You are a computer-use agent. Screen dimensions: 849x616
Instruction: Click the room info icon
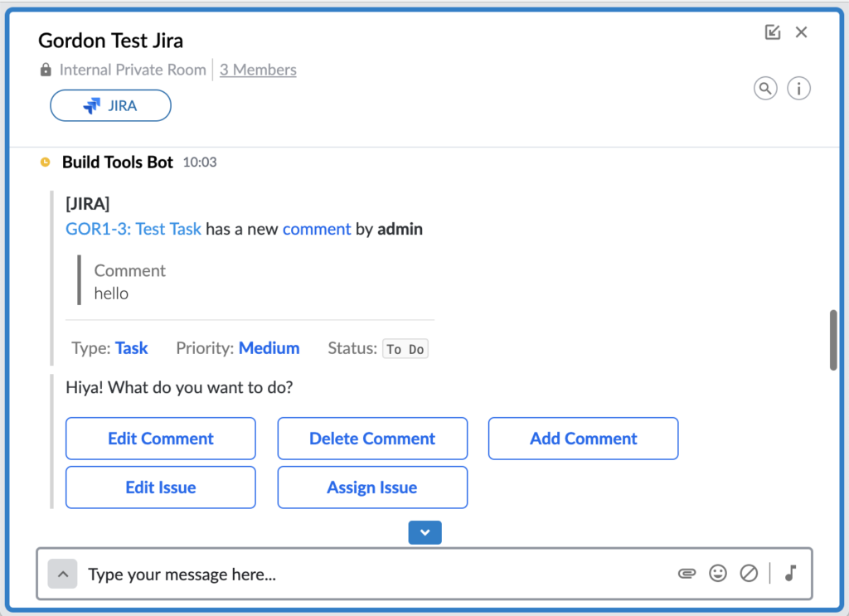(798, 88)
